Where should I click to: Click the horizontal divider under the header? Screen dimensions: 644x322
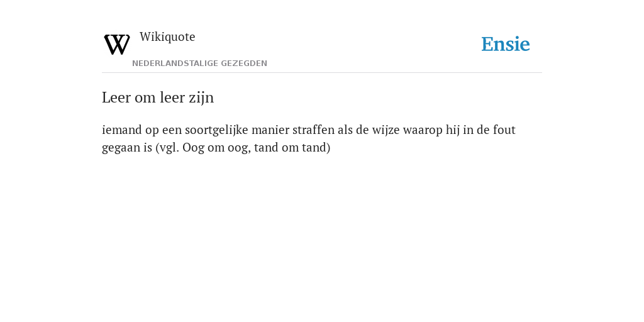click(x=322, y=73)
